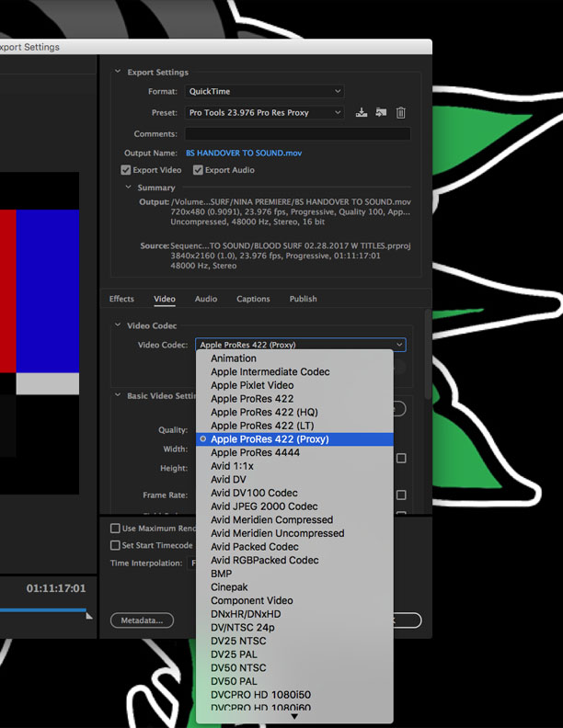The height and width of the screenshot is (728, 563).
Task: Select Apple ProRes 422 (HQ)
Action: (x=294, y=413)
